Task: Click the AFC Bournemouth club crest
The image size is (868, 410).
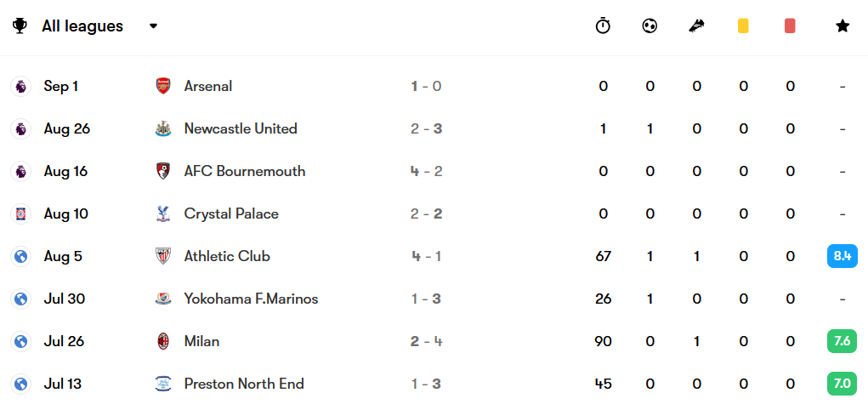Action: pyautogui.click(x=162, y=171)
